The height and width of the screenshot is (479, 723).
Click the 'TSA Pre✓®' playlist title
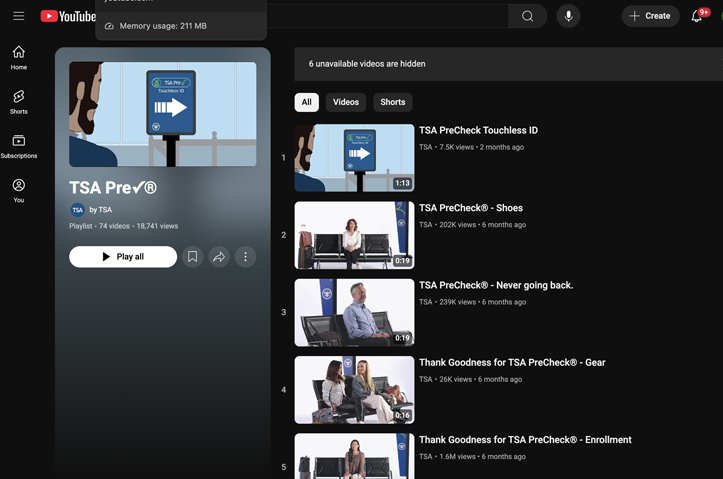113,188
